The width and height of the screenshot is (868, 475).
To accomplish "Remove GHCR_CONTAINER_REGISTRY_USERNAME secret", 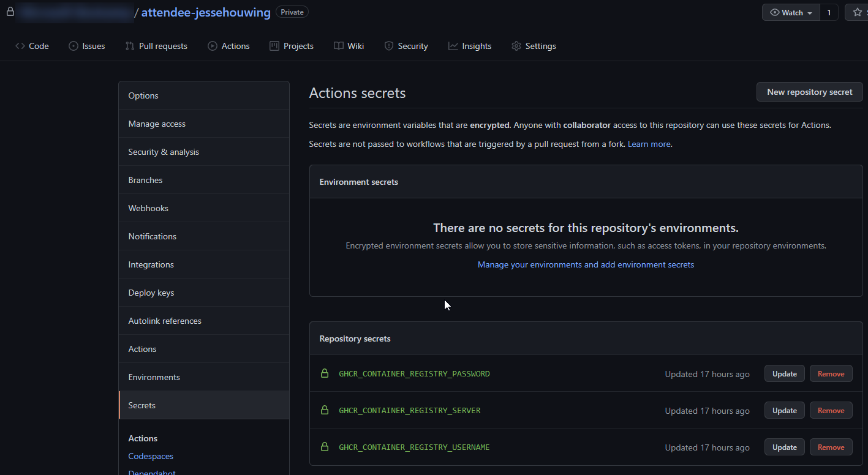I will coord(831,447).
